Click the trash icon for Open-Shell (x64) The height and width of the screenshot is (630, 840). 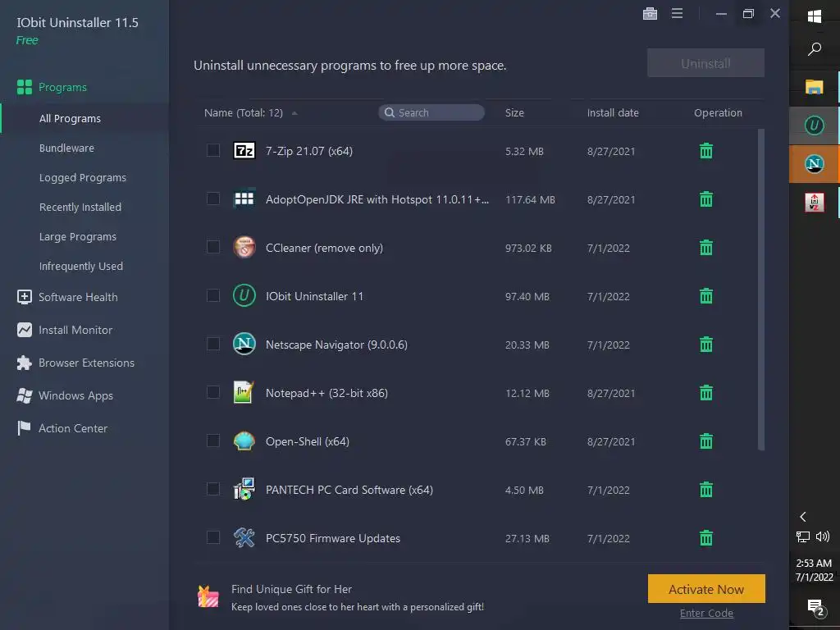pyautogui.click(x=706, y=441)
